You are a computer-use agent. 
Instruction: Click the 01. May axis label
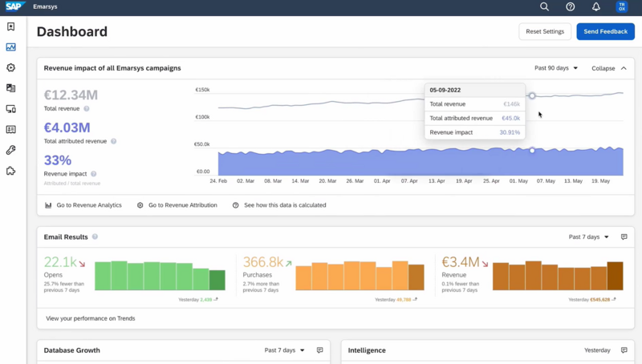point(518,180)
